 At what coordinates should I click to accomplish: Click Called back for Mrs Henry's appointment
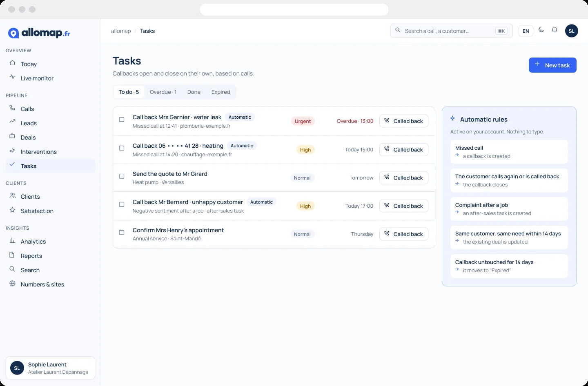(x=404, y=234)
